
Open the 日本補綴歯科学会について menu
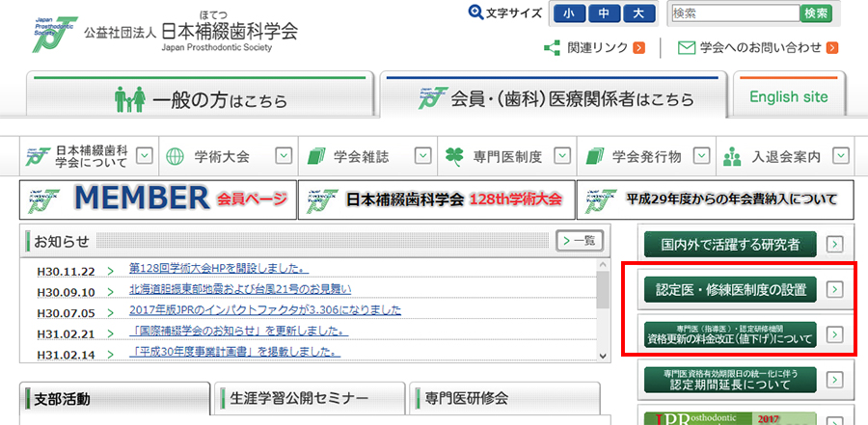coord(89,157)
